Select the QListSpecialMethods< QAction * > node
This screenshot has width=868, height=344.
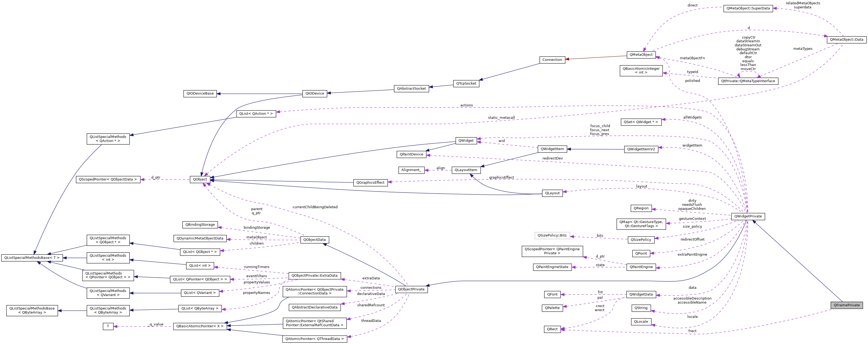[108, 139]
